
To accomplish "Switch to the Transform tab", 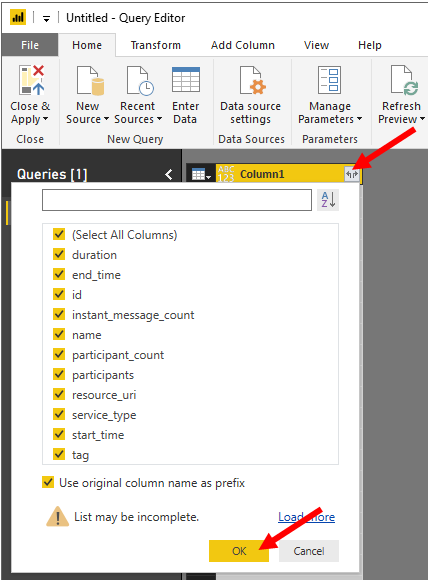I will 156,45.
